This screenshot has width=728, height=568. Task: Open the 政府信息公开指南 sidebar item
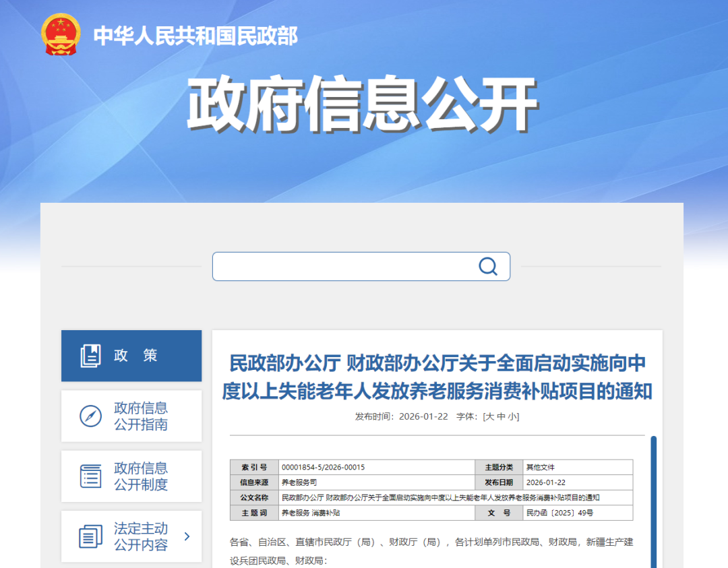tap(141, 416)
